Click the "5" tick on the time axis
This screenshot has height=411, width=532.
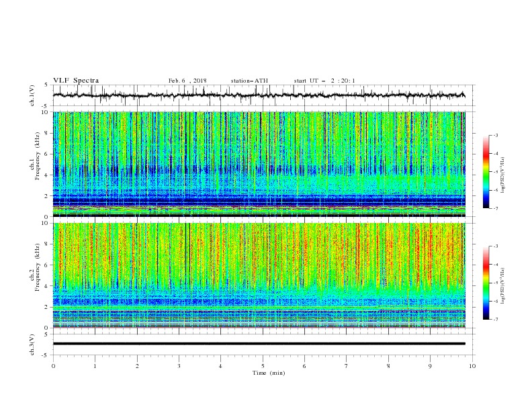pos(263,366)
